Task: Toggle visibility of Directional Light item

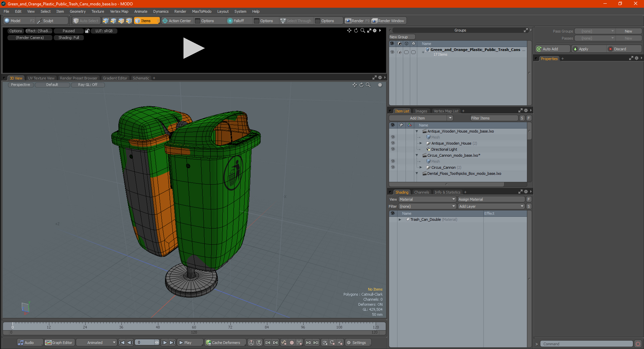Action: pos(393,149)
